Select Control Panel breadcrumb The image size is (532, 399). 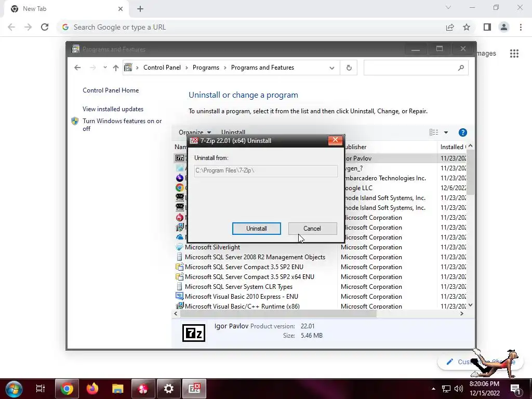(162, 68)
